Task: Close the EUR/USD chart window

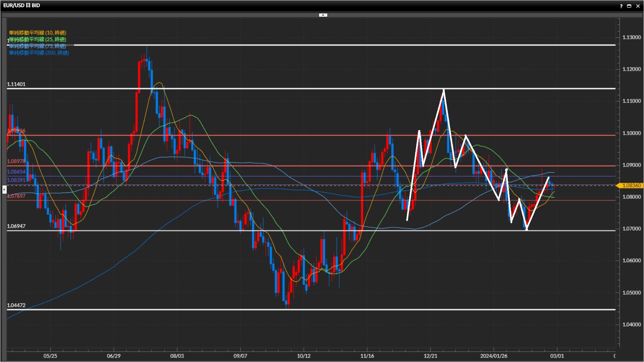Action: (x=638, y=6)
